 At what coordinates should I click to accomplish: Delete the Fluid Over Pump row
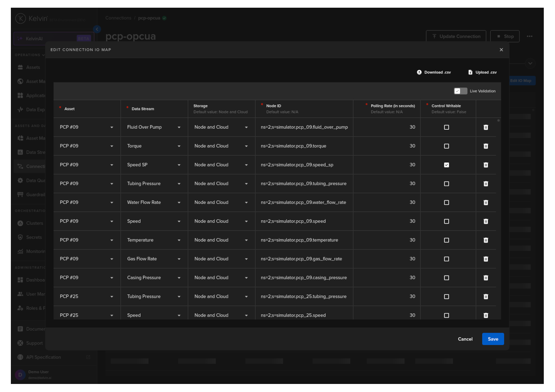[x=486, y=127]
